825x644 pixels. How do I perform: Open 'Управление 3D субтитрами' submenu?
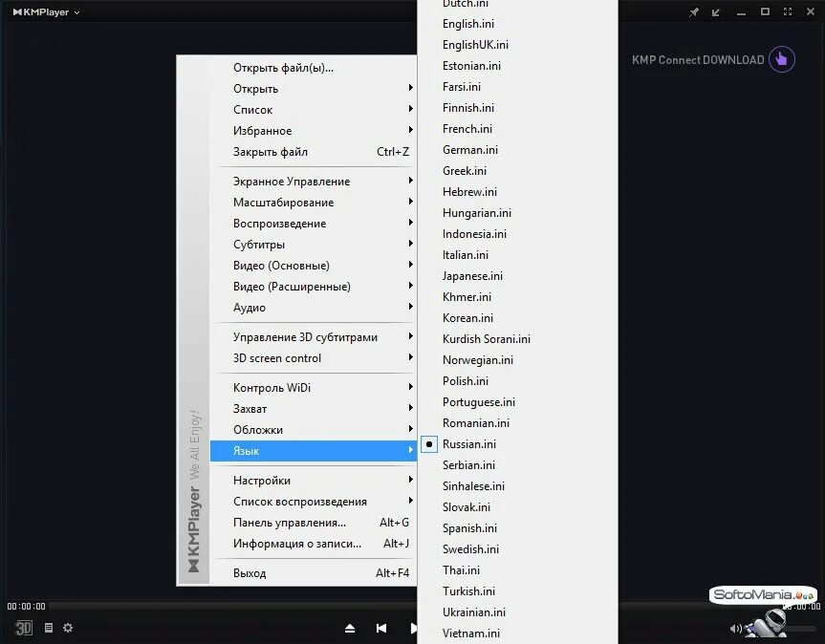(x=313, y=337)
